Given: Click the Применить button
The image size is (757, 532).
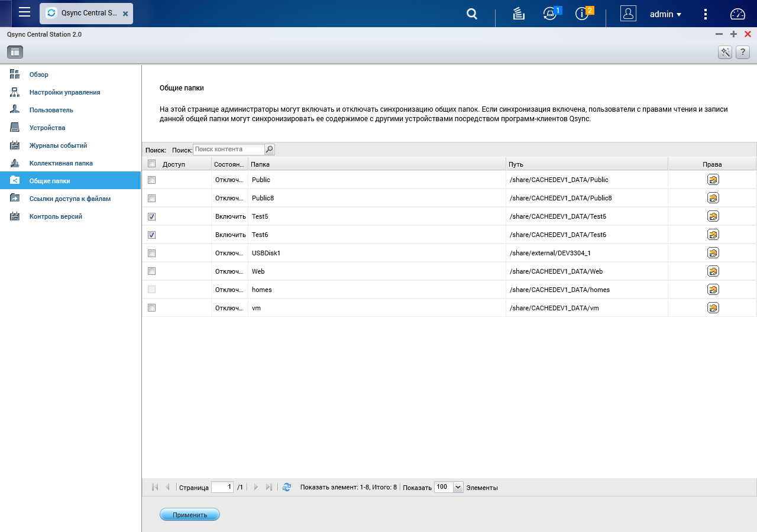Looking at the screenshot, I should [190, 515].
